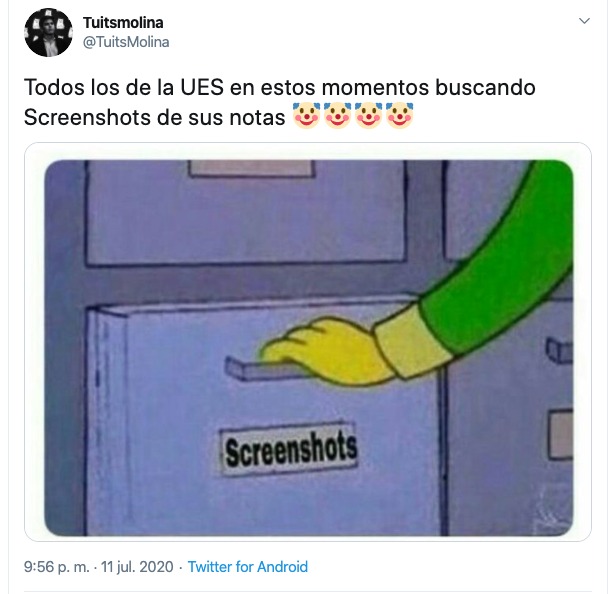Viewport: 613px width, 594px height.
Task: Select the first clown emoji
Action: pos(306,116)
